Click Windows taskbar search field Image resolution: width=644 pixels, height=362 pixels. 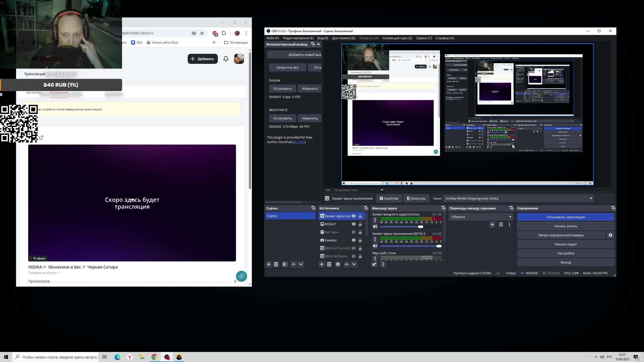pos(55,357)
